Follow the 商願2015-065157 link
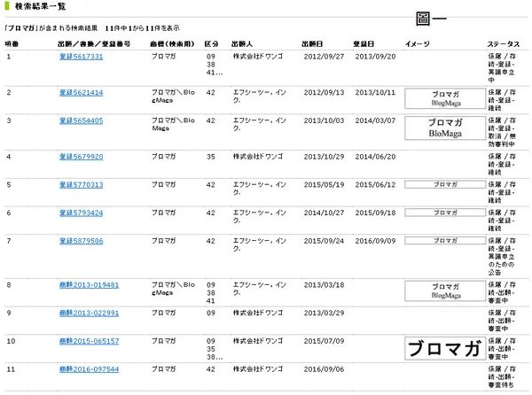The width and height of the screenshot is (532, 395). pyautogui.click(x=90, y=342)
